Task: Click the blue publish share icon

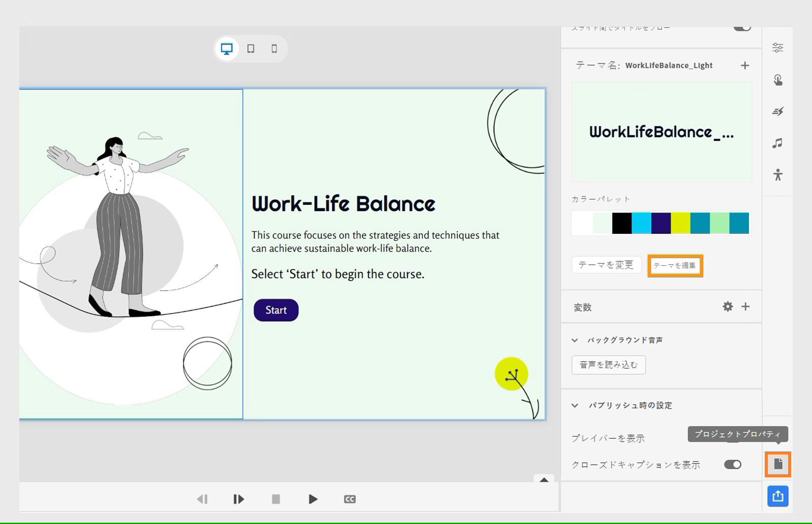Action: [x=778, y=496]
